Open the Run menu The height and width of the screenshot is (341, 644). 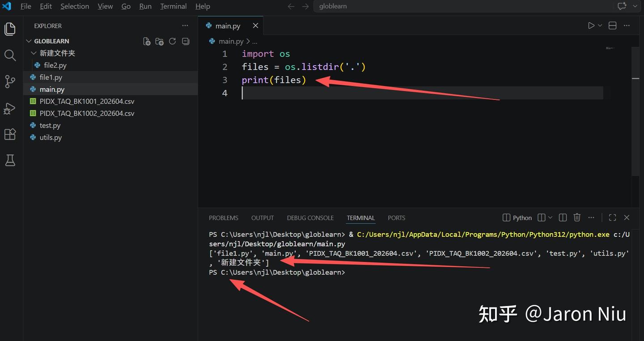click(145, 6)
